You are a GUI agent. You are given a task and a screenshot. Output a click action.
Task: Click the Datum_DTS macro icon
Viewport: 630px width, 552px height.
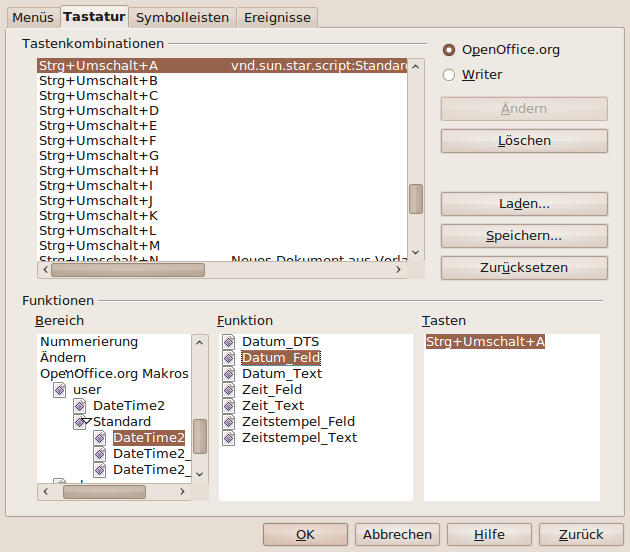[229, 342]
